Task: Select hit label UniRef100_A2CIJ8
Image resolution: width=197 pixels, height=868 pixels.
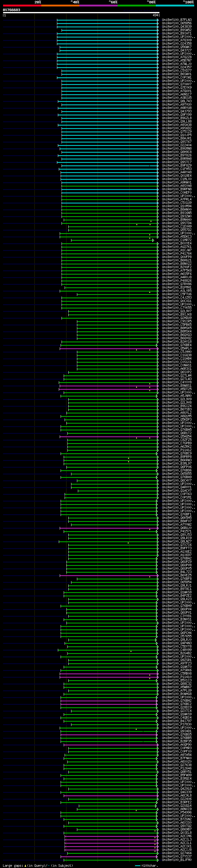Action: pyautogui.click(x=176, y=850)
